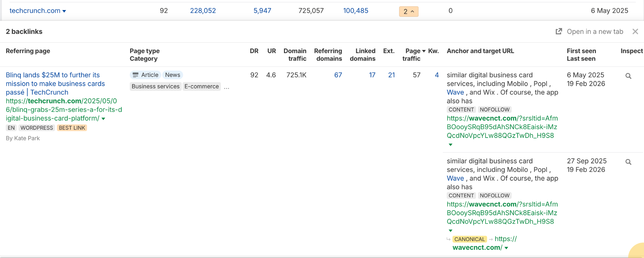The width and height of the screenshot is (644, 258).
Task: Click the Open in a new tab text
Action: (x=595, y=32)
